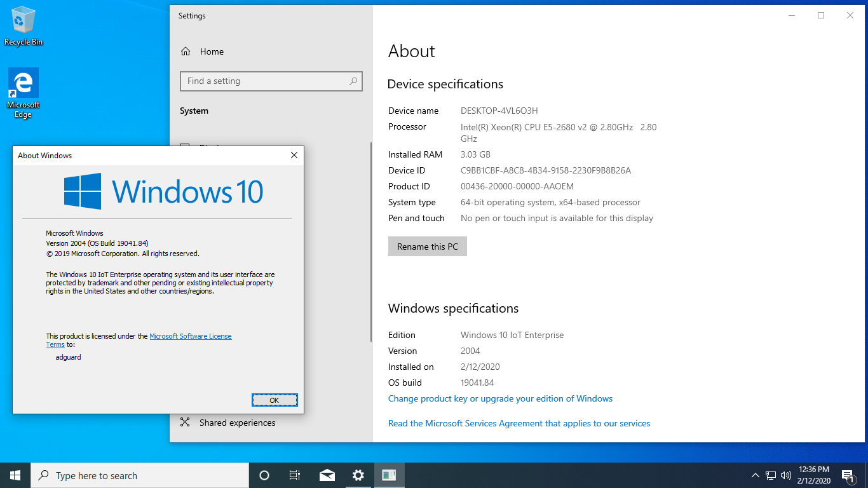Click the Product ID value 00436-20000-00000-AAOEM
Viewport: 868px width, 488px height.
pos(517,186)
